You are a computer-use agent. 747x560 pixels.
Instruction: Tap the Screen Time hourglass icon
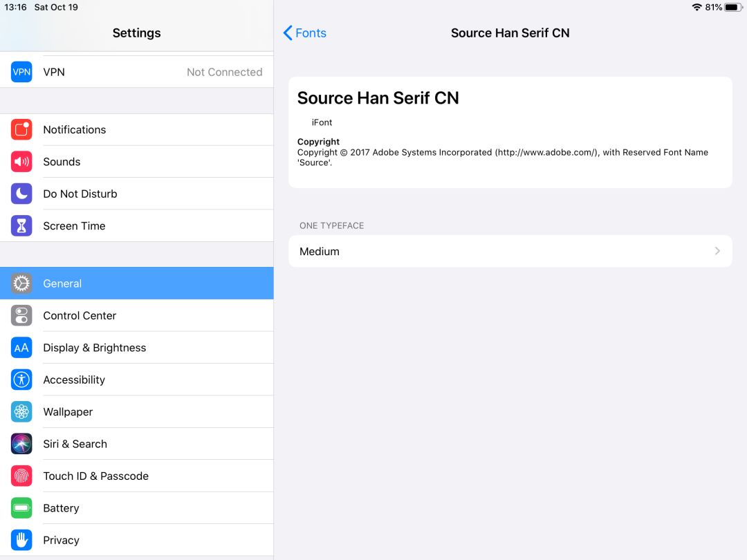(21, 225)
